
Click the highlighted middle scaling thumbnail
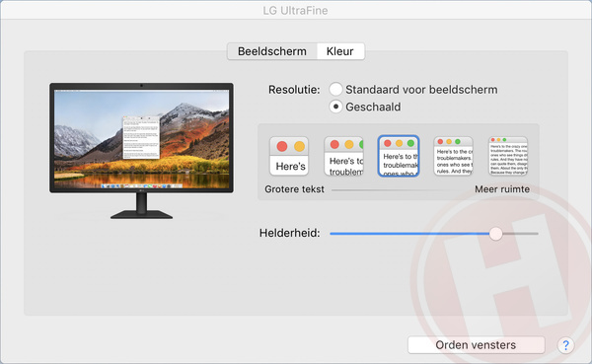[x=399, y=156]
